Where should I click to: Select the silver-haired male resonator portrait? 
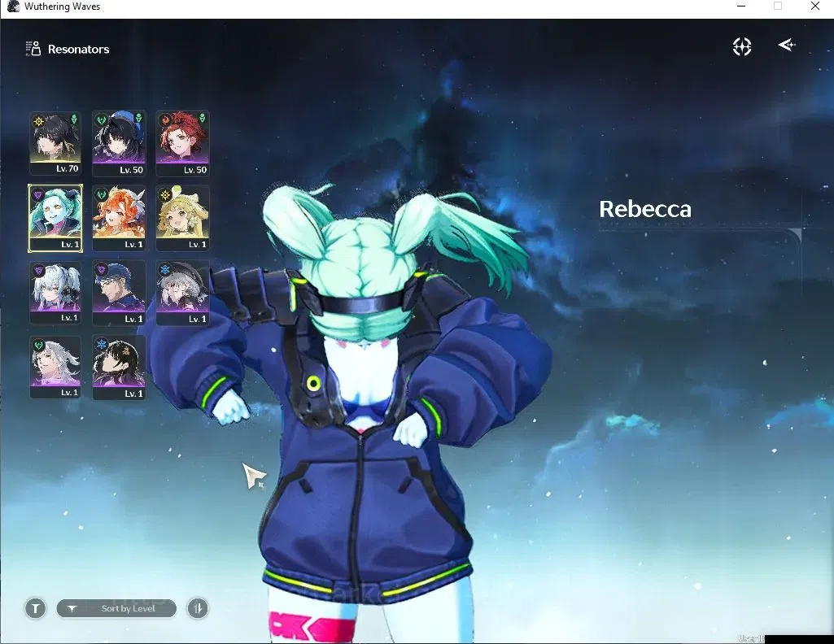[55, 368]
